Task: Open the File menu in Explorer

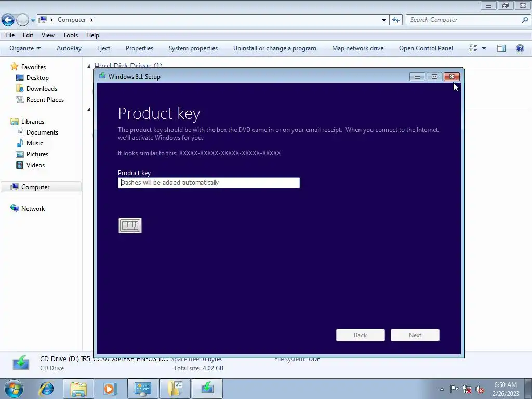Action: tap(10, 35)
